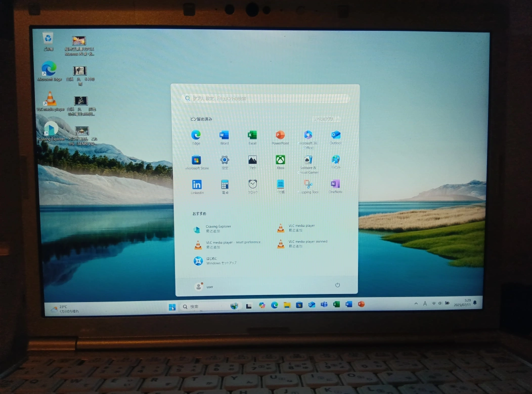Open OneNote pinned app
Screen dimensions: 532x394
click(x=335, y=184)
